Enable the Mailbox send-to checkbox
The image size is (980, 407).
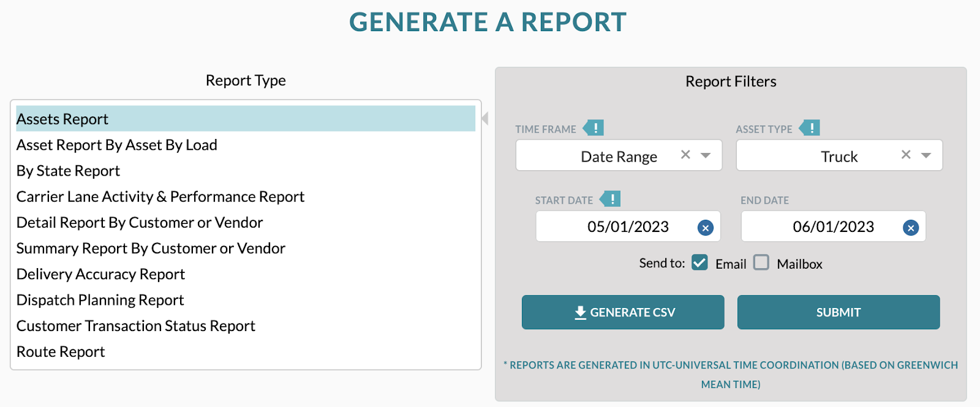click(761, 263)
